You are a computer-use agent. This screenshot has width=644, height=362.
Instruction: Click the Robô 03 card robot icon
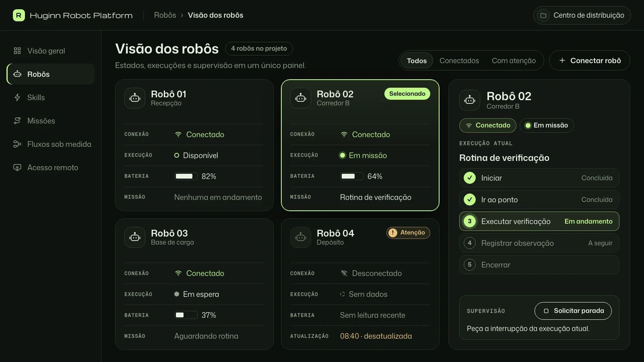[x=135, y=237]
